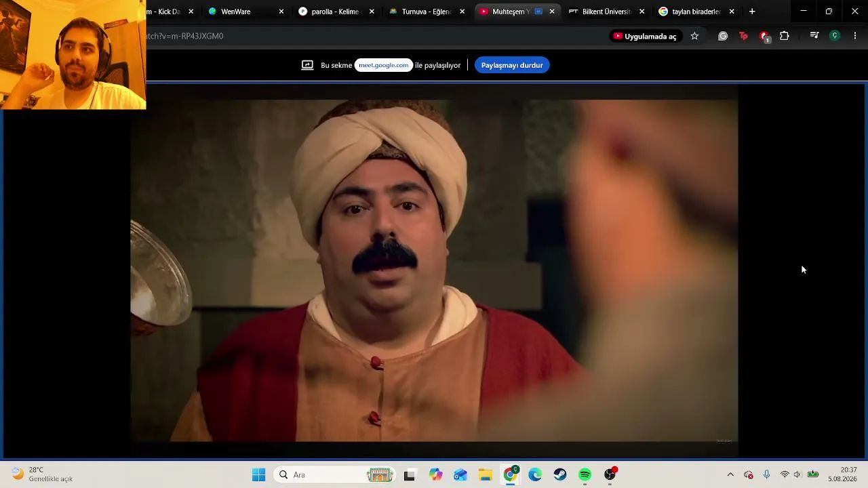Restore down the Chrome window
Viewport: 868px width, 488px height.
coord(829,12)
